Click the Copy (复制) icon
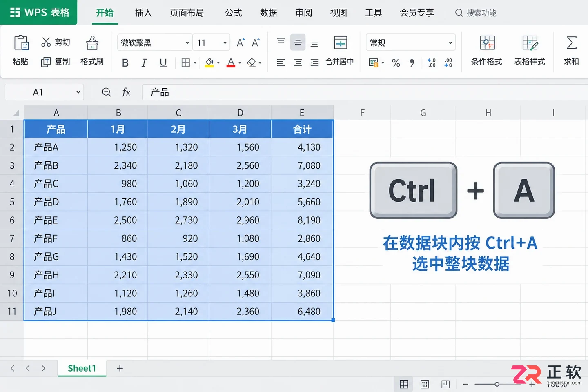The width and height of the screenshot is (588, 392). (46, 62)
